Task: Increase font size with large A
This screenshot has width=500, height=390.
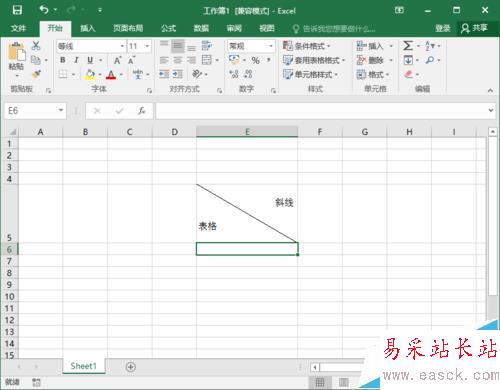Action: (117, 60)
